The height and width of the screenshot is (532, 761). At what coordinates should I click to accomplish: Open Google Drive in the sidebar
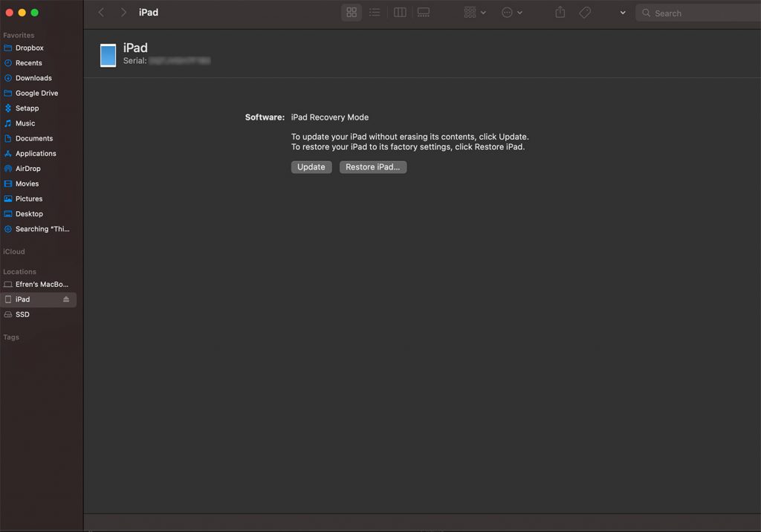[x=39, y=93]
